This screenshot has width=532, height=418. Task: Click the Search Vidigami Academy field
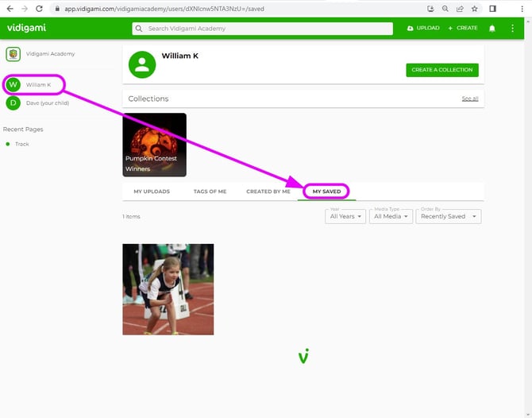point(262,29)
